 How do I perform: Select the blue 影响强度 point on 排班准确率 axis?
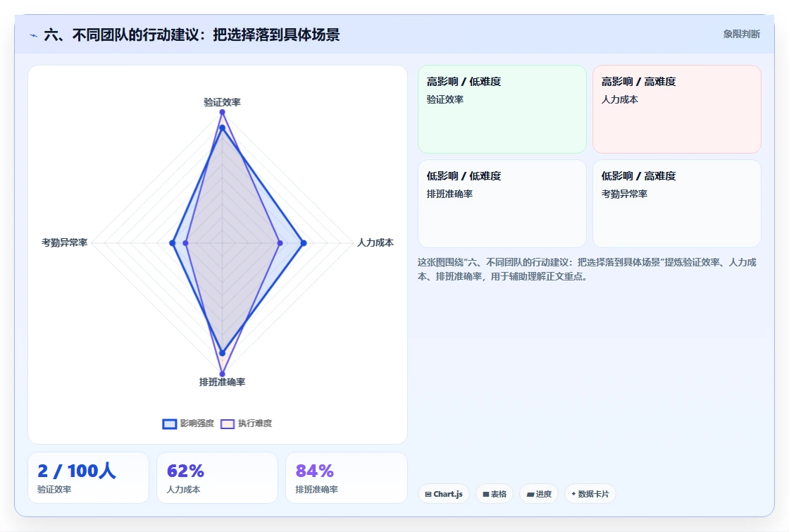222,353
